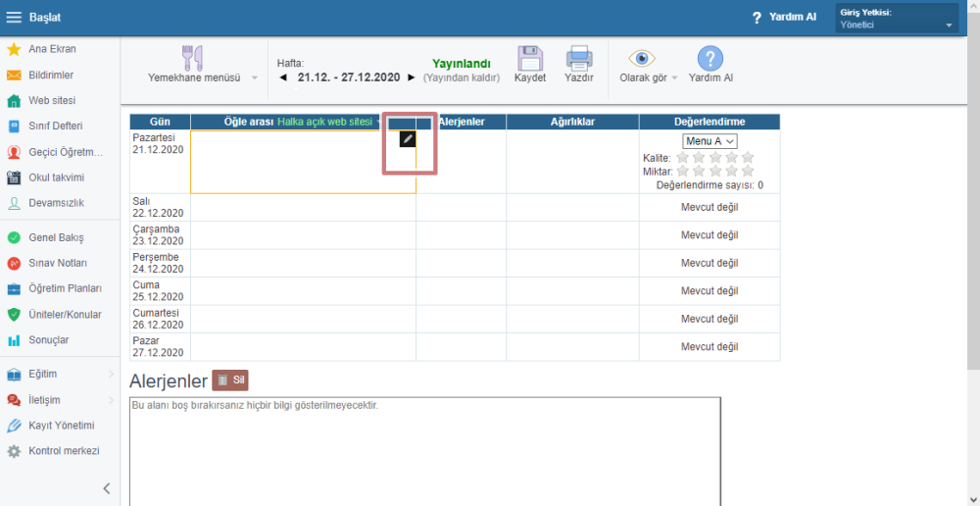Open Okul takvimi calendar icon
Screen dimensions: 980x506
pos(14,177)
